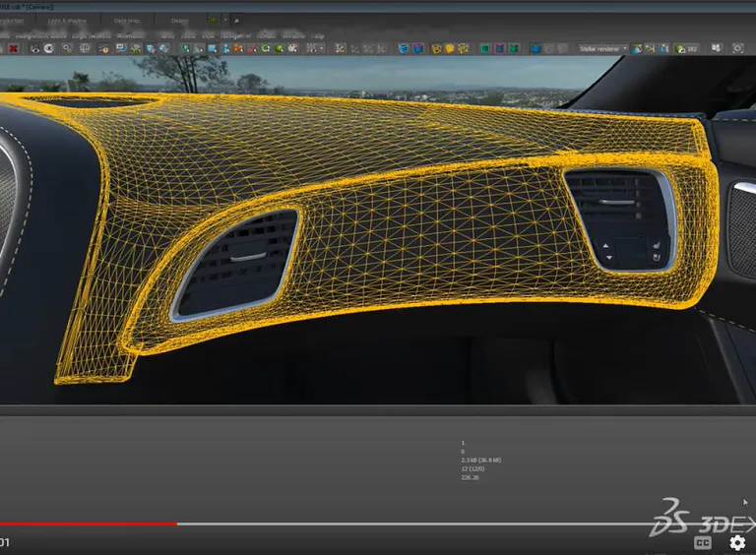756x555 pixels.
Task: Click the teal green square icon
Action: click(x=485, y=48)
